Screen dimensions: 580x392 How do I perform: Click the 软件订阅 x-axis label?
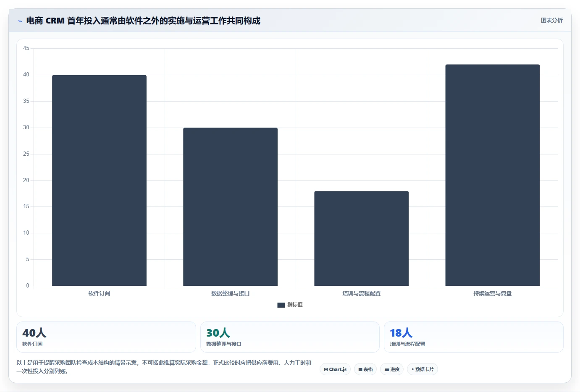99,293
